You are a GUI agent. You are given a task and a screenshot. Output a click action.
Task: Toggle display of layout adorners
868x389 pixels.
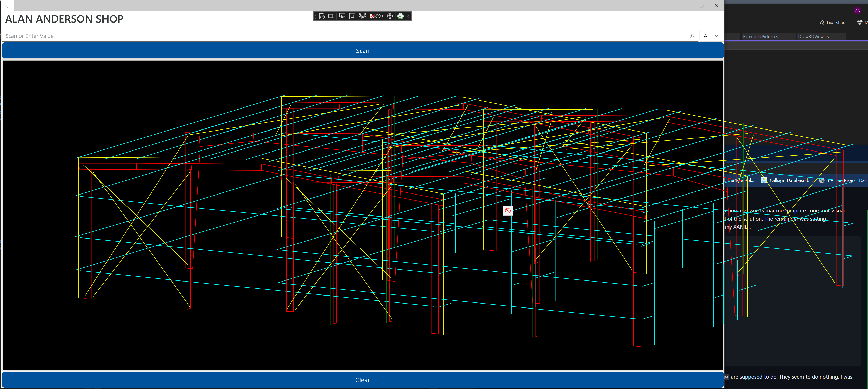[352, 16]
